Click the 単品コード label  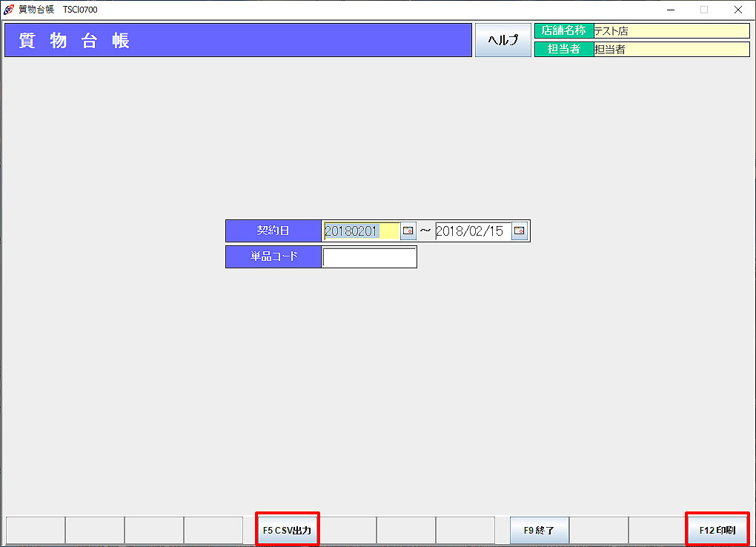[x=273, y=256]
